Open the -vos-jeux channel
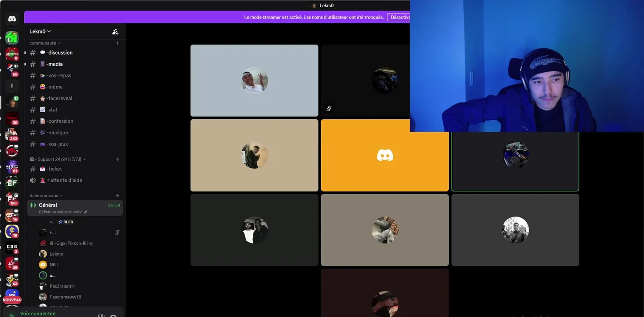The image size is (644, 317). point(75,144)
